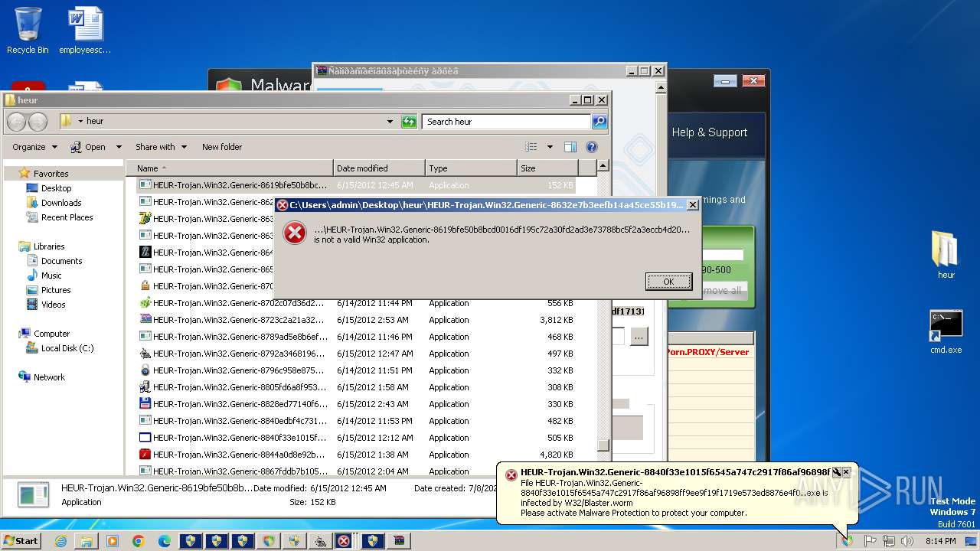
Task: Click the heur breadcrumb folder arrow
Action: (x=80, y=122)
